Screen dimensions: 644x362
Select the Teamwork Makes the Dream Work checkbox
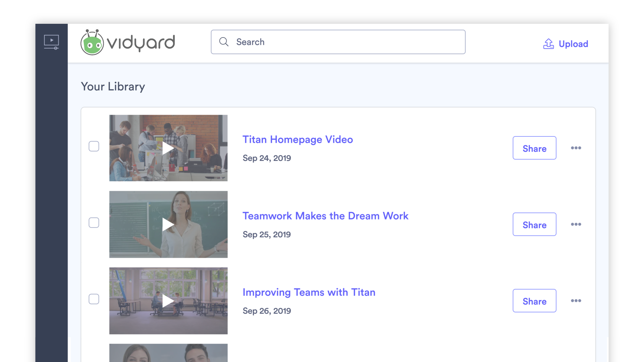(x=94, y=223)
